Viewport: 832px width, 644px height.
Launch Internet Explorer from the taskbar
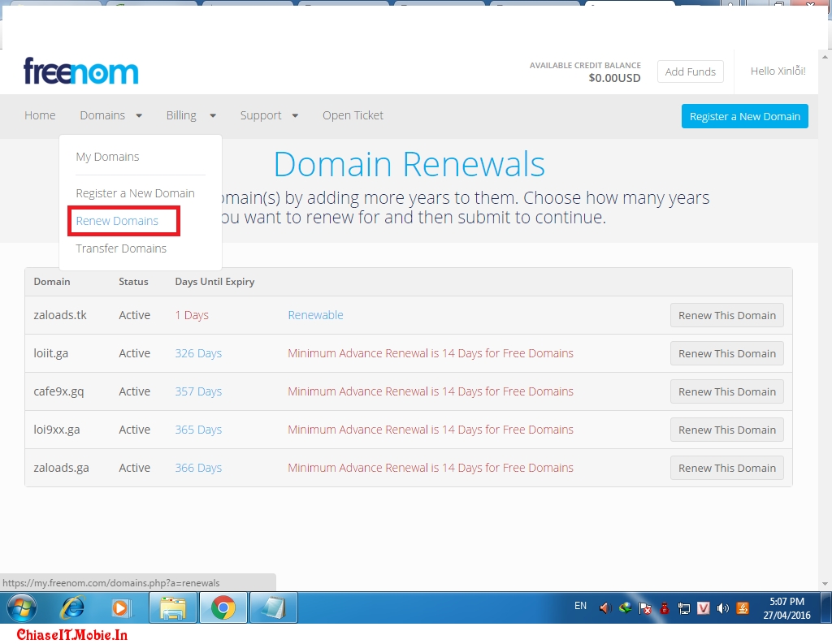click(72, 608)
